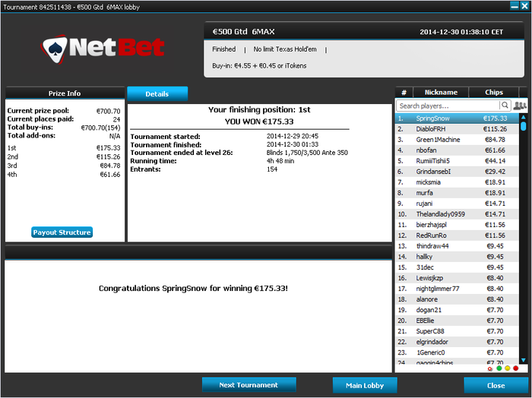
Task: Select player Thelandlady0959 row
Action: [457, 214]
